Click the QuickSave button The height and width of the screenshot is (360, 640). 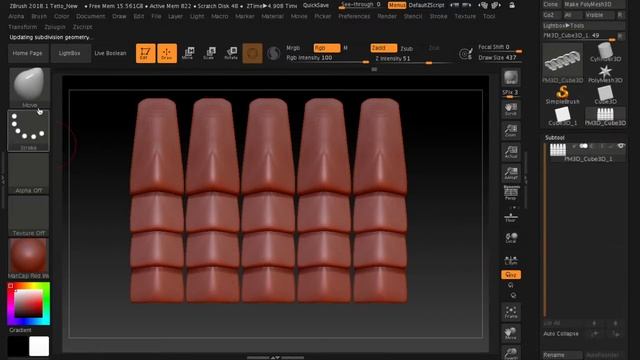click(316, 5)
